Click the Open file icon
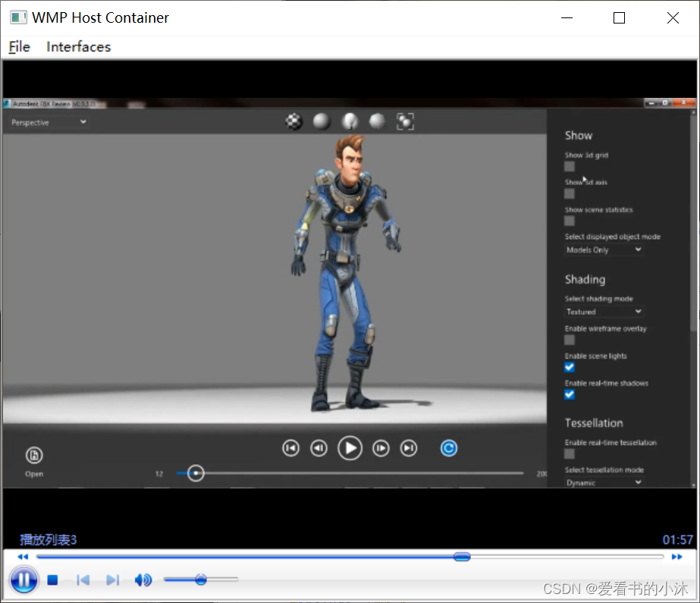700x603 pixels. point(34,456)
